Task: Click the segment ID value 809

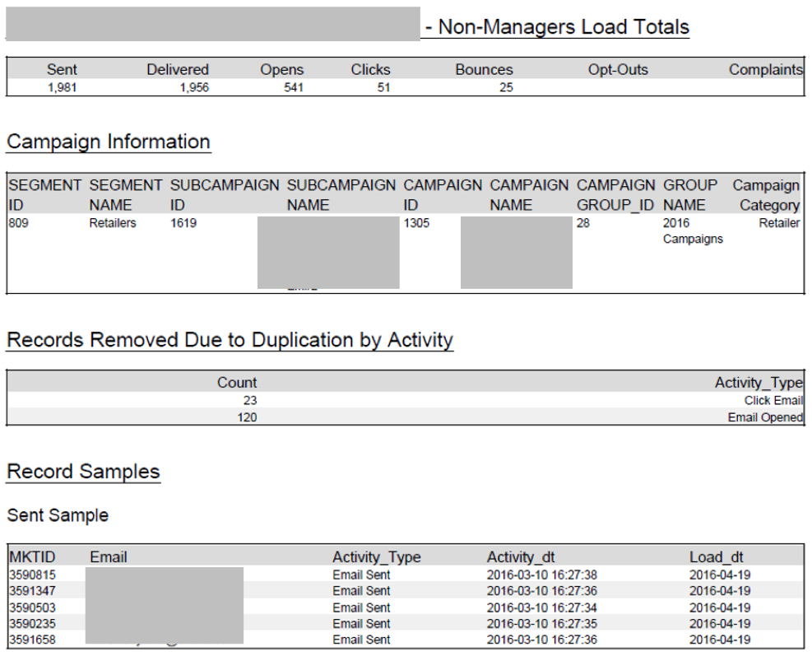Action: (x=19, y=223)
